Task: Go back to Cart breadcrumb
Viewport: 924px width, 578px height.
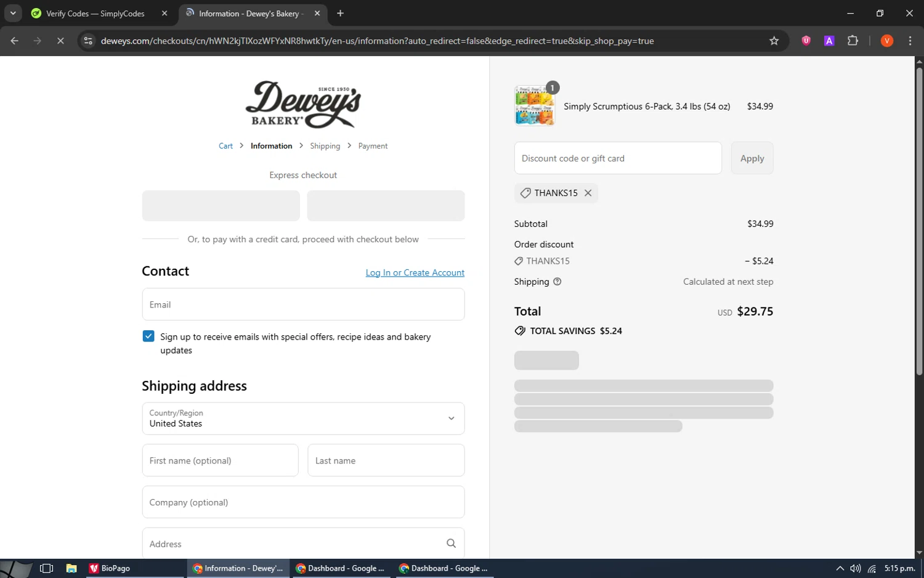Action: click(225, 146)
